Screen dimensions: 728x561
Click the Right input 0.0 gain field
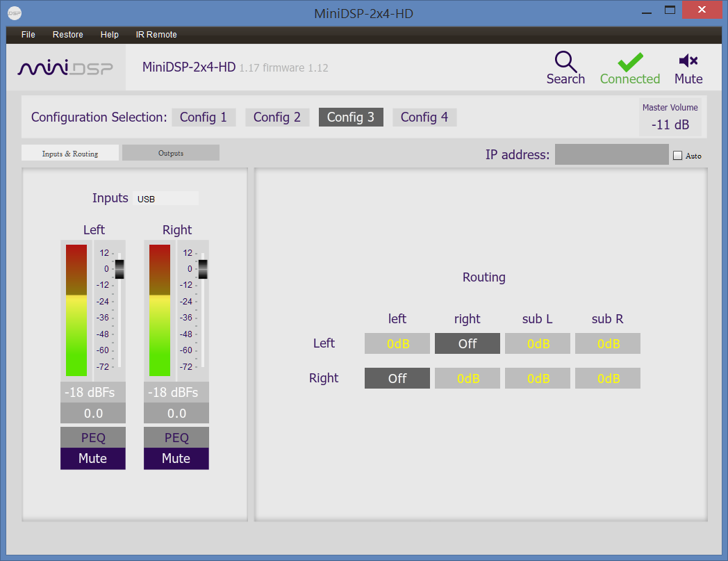(x=176, y=413)
